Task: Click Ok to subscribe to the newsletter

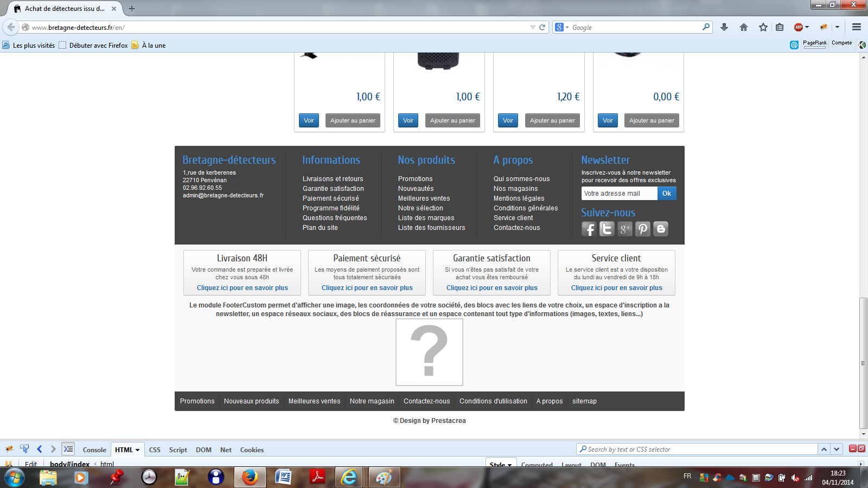Action: (x=667, y=193)
